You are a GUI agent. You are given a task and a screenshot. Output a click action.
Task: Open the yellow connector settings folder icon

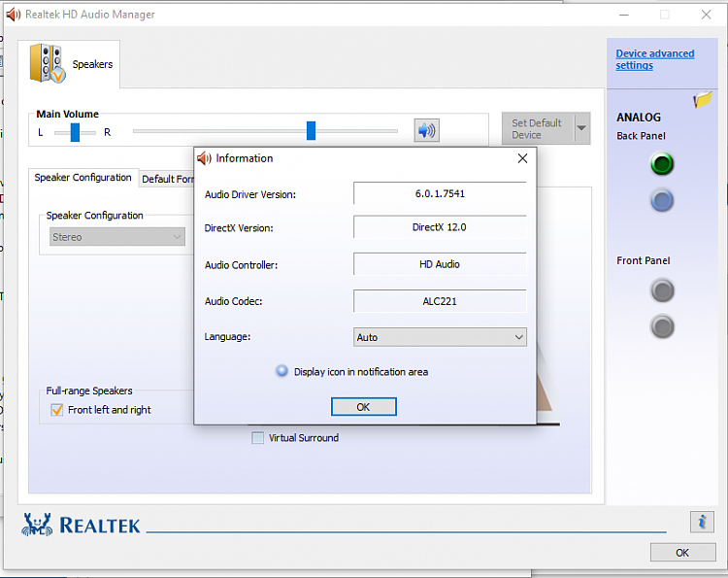tap(703, 99)
